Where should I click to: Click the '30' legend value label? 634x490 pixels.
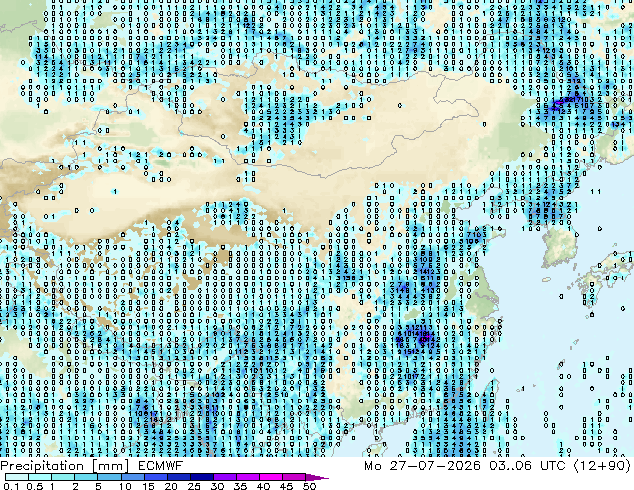pos(217,486)
